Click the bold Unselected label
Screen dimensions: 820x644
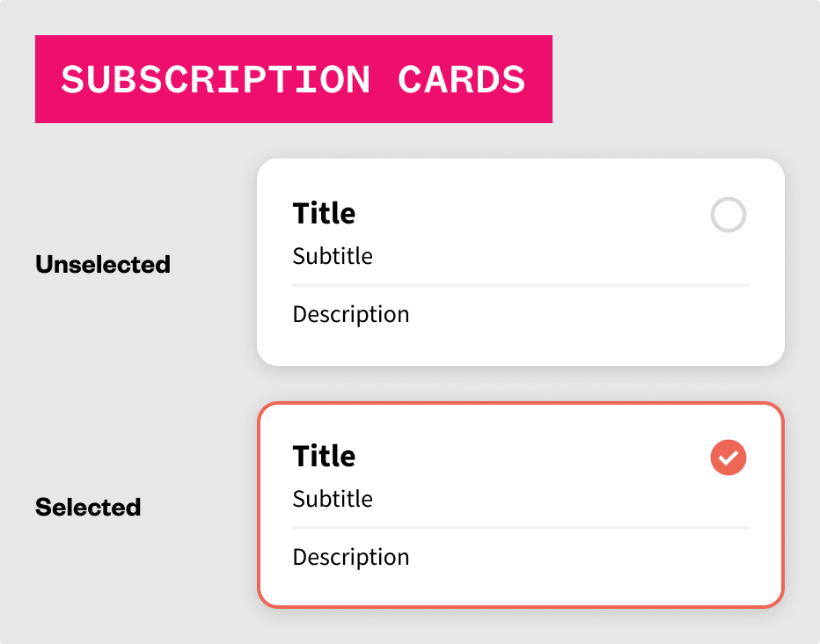(x=103, y=264)
